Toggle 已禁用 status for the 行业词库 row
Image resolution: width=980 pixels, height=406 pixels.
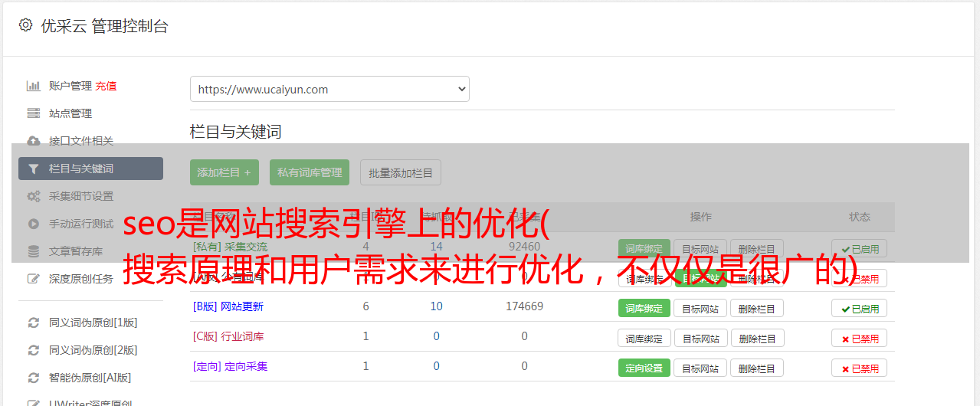click(860, 338)
